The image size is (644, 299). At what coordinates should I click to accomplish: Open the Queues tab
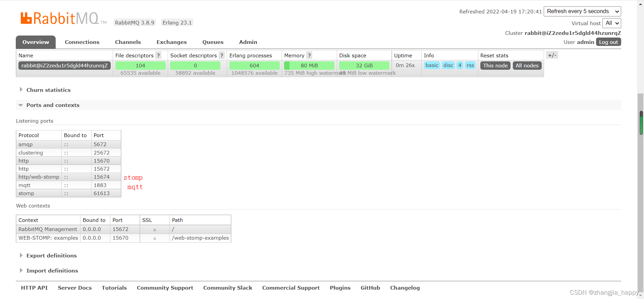coord(213,42)
